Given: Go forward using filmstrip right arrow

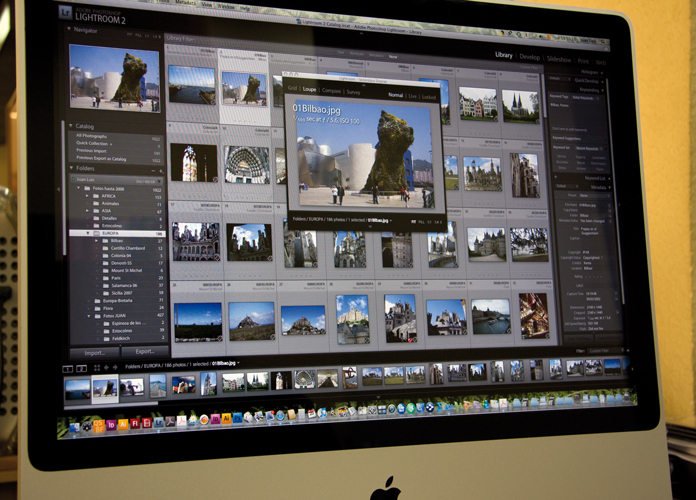Looking at the screenshot, I should pos(115,367).
